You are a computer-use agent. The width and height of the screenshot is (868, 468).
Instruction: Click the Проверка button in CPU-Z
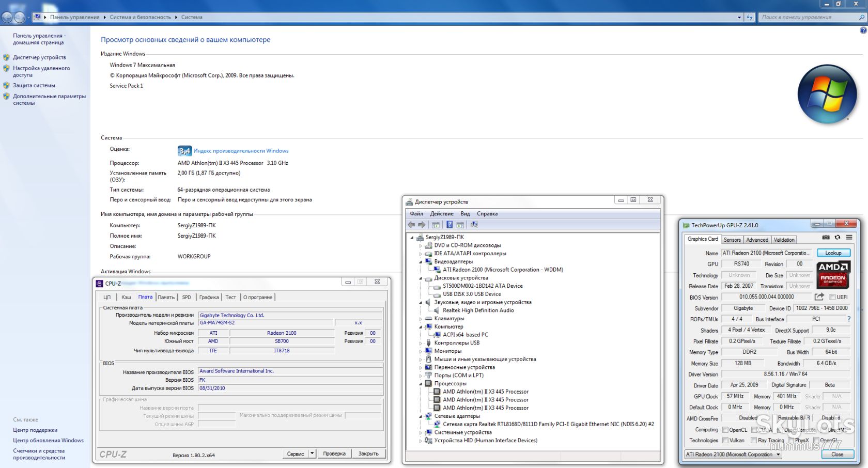pos(334,454)
